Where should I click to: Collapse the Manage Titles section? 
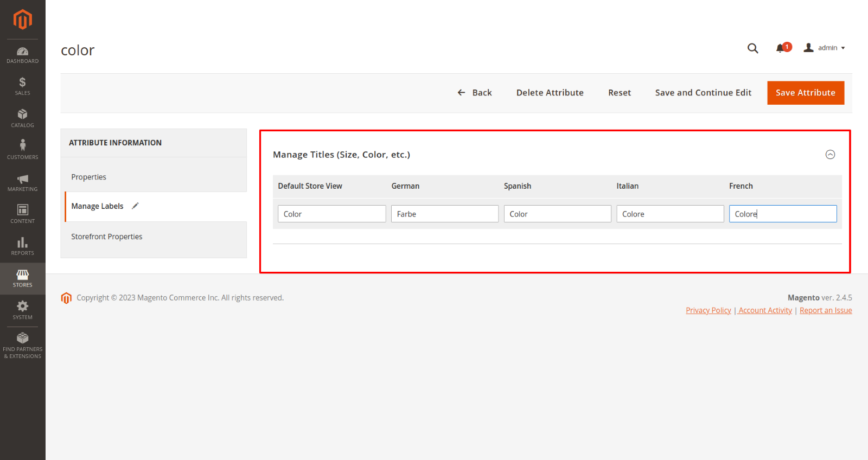pos(830,155)
